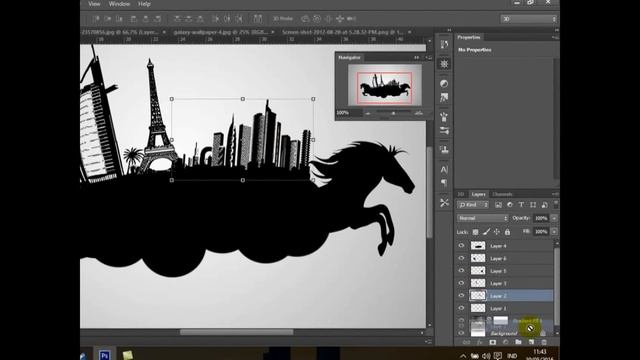This screenshot has width=640, height=360.
Task: Click Scale 3D video camera icon
Action: (x=351, y=19)
